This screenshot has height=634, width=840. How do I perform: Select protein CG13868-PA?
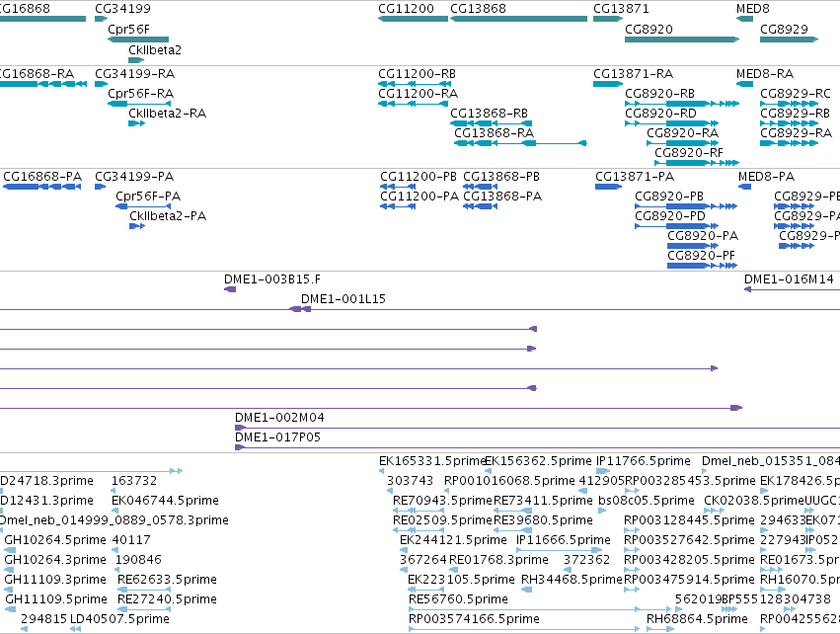coord(480,206)
